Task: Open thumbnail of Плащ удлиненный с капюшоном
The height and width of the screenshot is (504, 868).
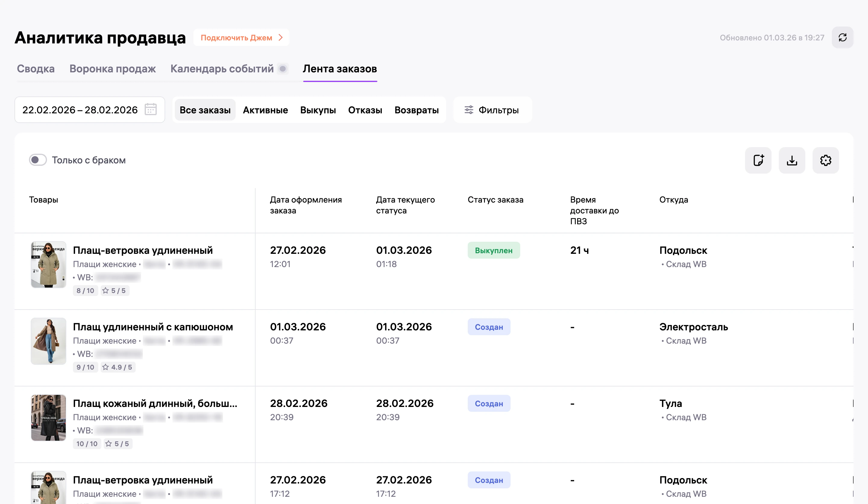Action: click(49, 341)
